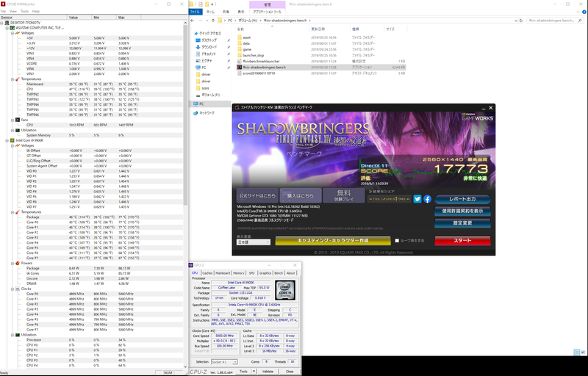Show the license agreement button
Screen dimensions: 588x376
462,211
